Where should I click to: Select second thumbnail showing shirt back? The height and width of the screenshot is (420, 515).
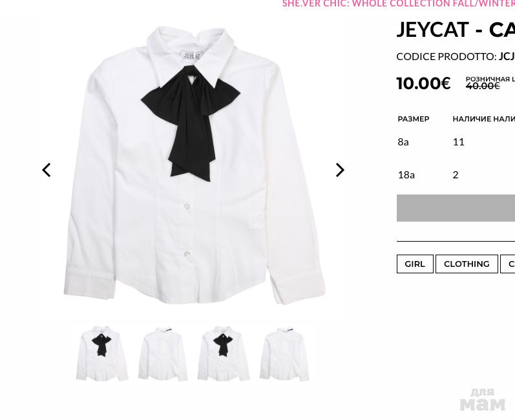[163, 353]
